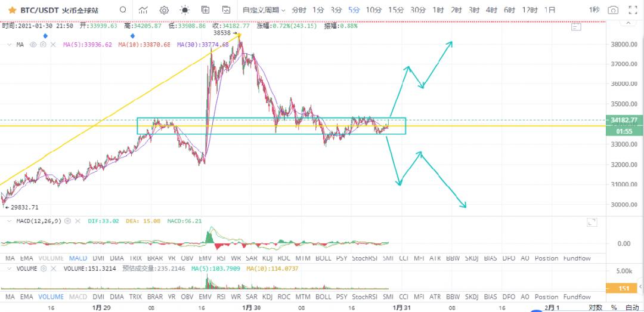
Task: Choose CCI in the VOLUME panel's indicator row
Action: click(404, 297)
